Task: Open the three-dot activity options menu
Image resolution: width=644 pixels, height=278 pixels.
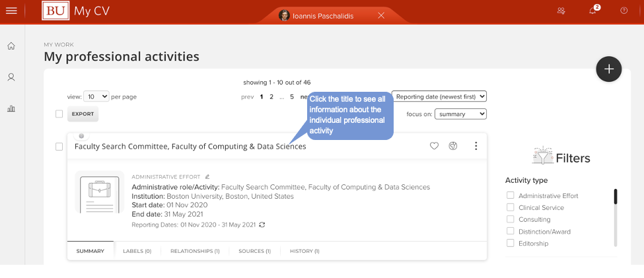Action: click(x=476, y=146)
